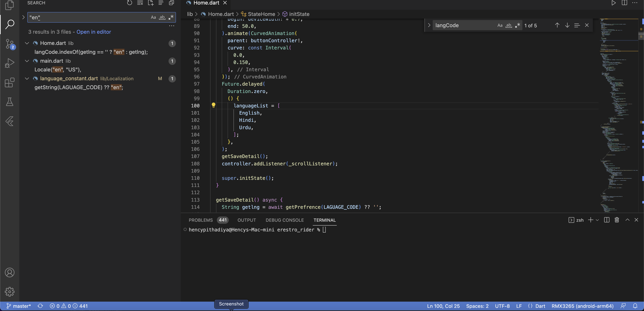Go to next find match

click(567, 25)
